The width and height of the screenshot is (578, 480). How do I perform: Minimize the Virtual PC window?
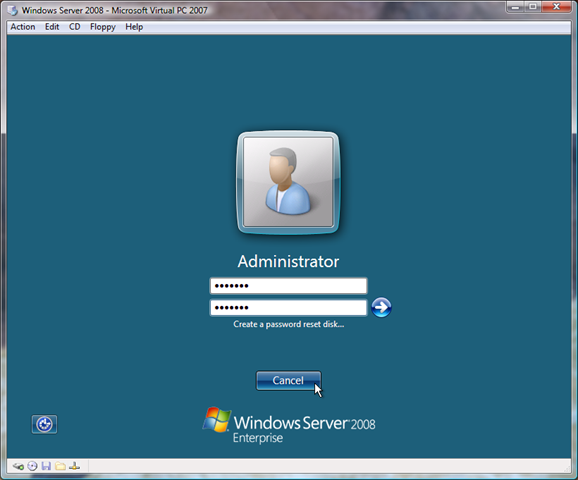(516, 7)
